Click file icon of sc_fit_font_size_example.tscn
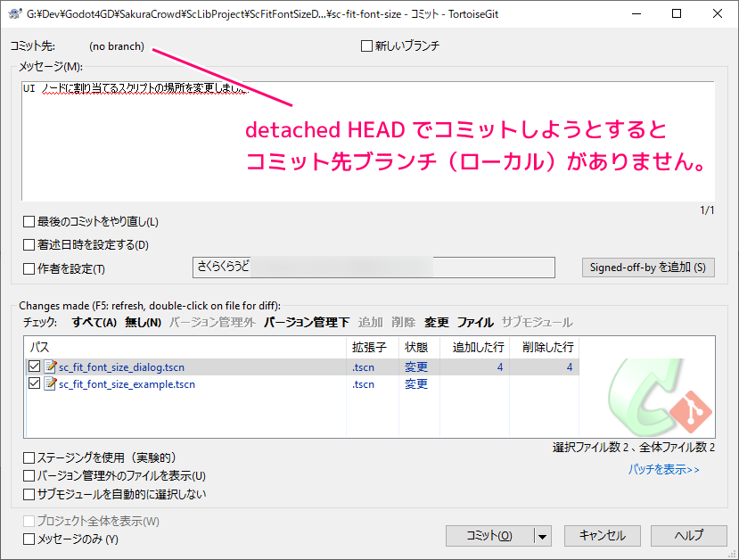Image resolution: width=739 pixels, height=560 pixels. click(x=50, y=384)
